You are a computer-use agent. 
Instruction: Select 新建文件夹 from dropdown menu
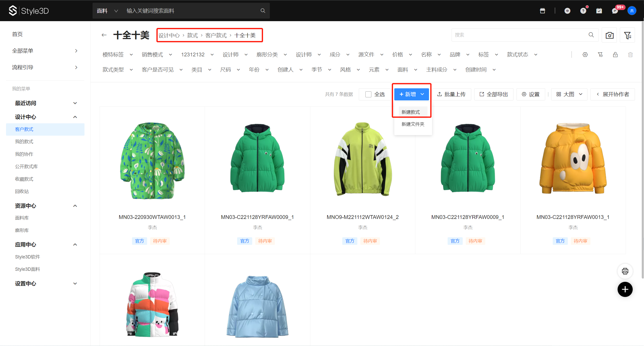413,124
